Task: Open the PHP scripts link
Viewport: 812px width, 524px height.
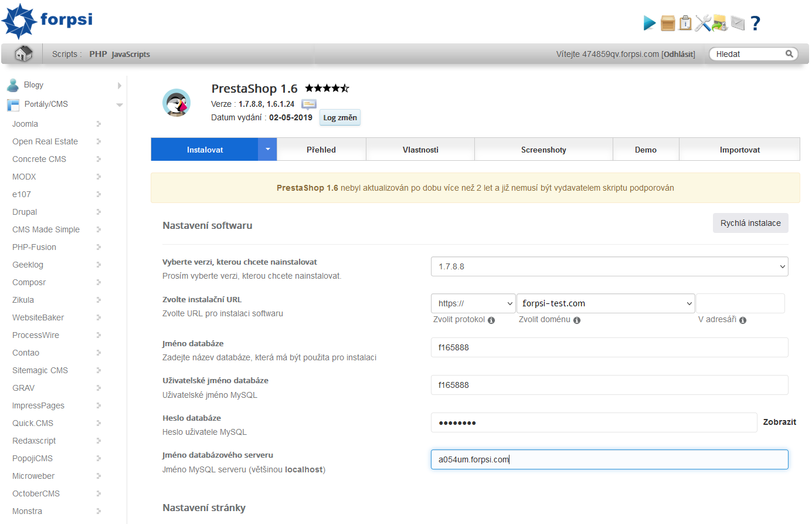Action: [98, 54]
